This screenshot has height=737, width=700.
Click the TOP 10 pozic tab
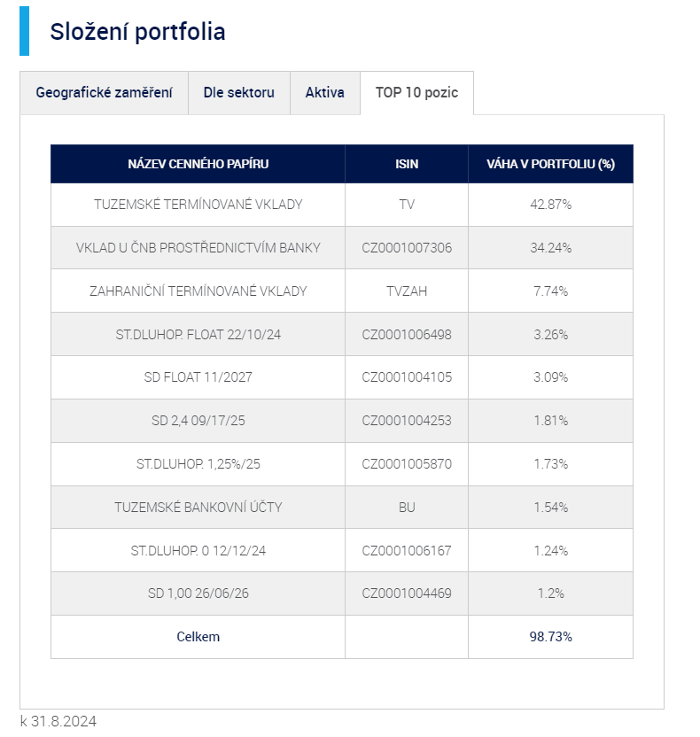coord(416,93)
